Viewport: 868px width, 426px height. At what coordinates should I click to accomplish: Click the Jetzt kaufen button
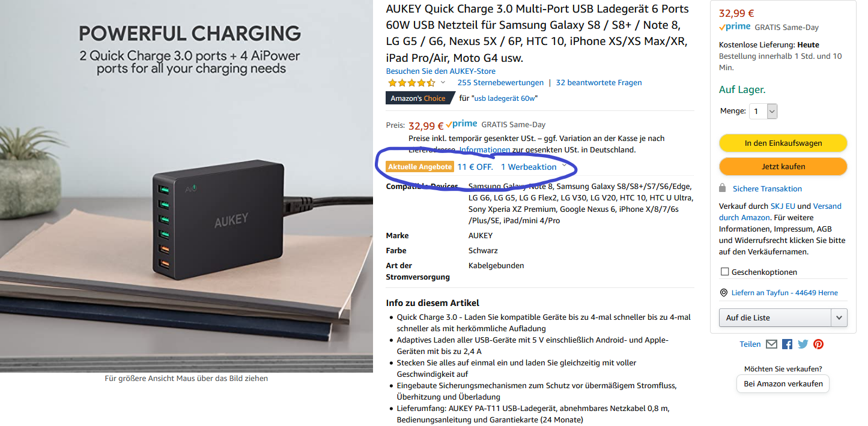pos(783,166)
